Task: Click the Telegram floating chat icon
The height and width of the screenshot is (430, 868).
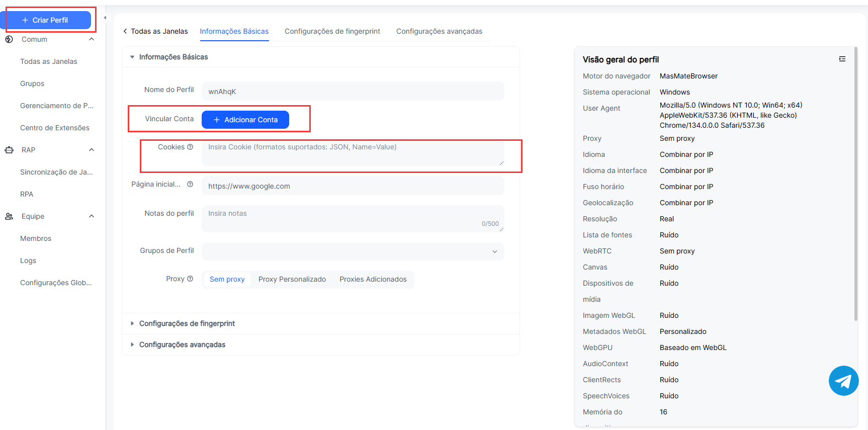Action: (843, 381)
